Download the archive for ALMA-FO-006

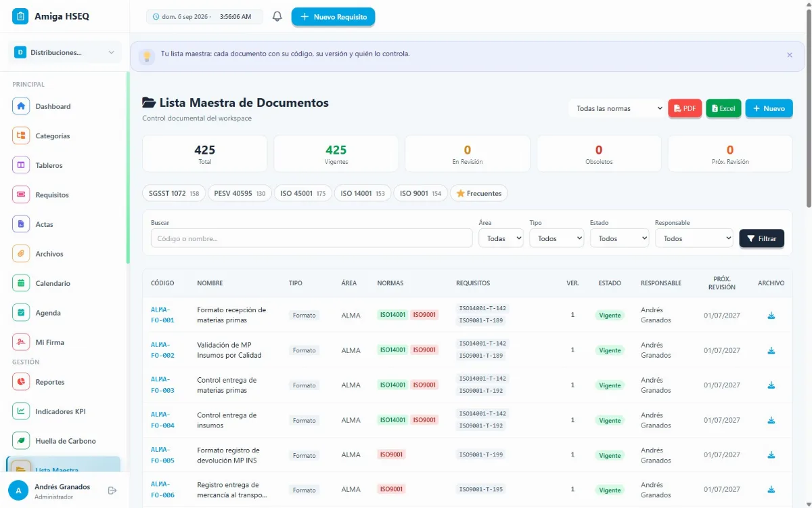[771, 490]
